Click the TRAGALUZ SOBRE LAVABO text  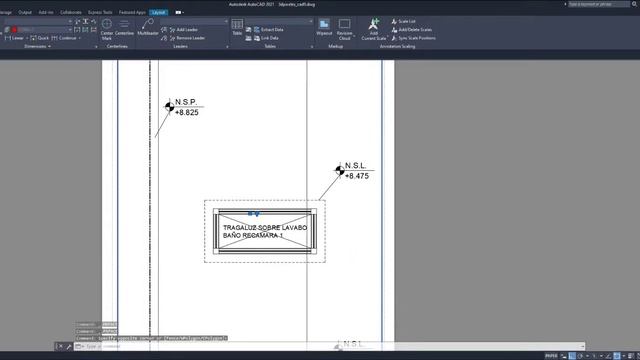(265, 228)
